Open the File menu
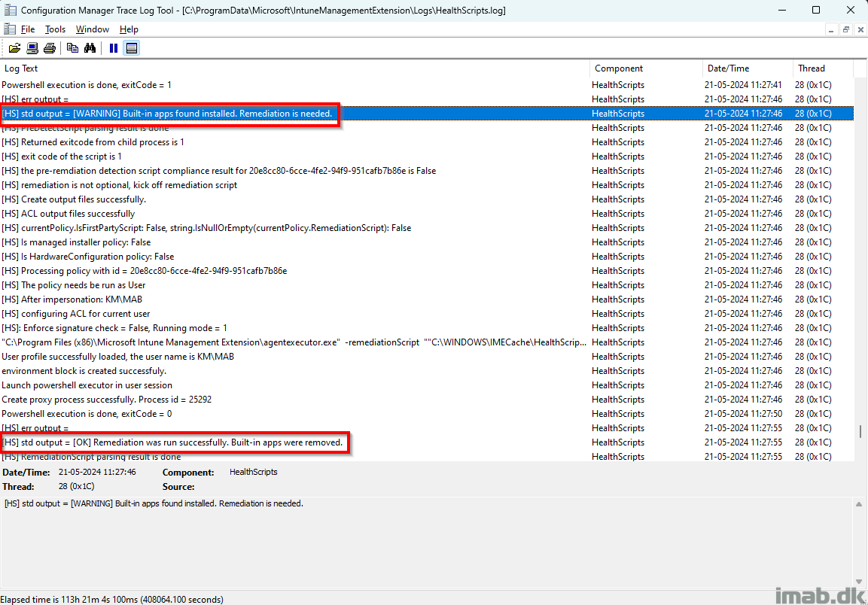The image size is (868, 605). [x=28, y=29]
